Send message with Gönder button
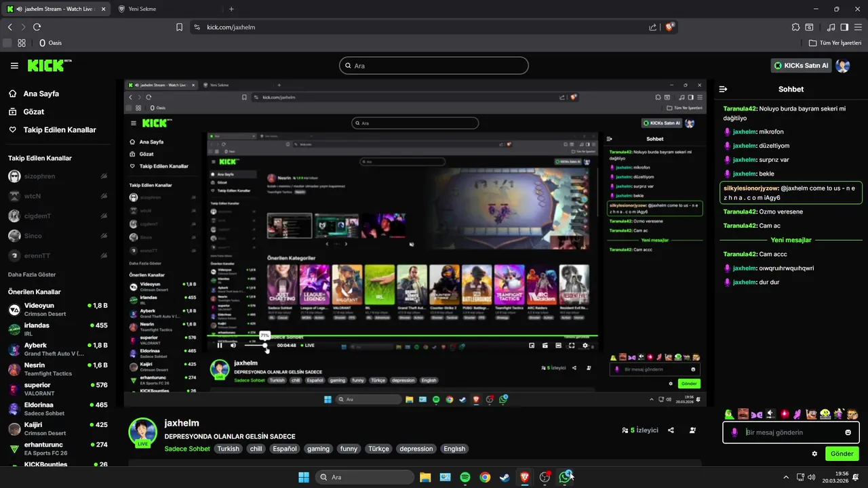Screen dimensions: 868x488 842,453
